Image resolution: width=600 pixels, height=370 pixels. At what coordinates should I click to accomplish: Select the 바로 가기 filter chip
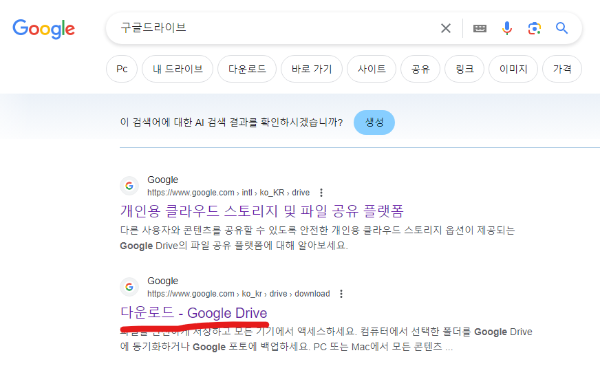coord(311,69)
